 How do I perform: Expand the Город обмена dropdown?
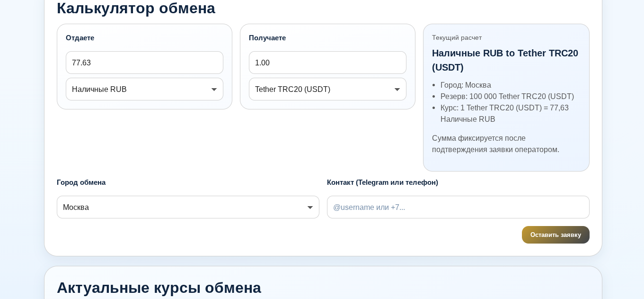click(x=188, y=207)
